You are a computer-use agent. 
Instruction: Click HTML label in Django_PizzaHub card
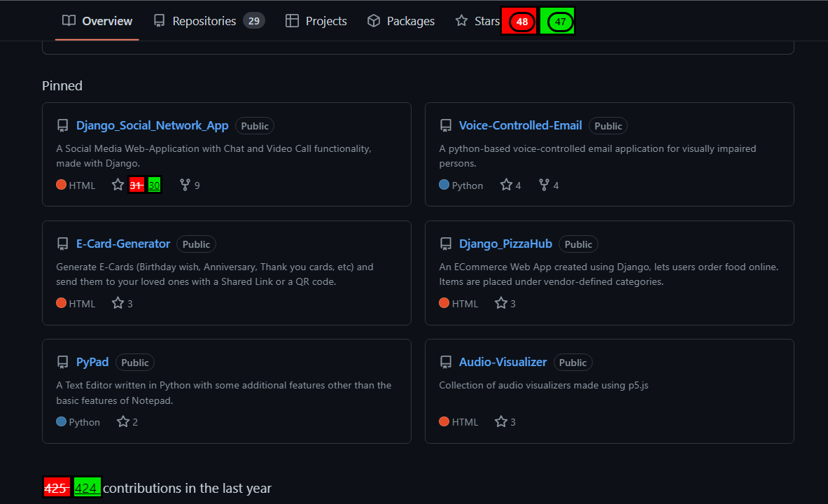pyautogui.click(x=465, y=304)
